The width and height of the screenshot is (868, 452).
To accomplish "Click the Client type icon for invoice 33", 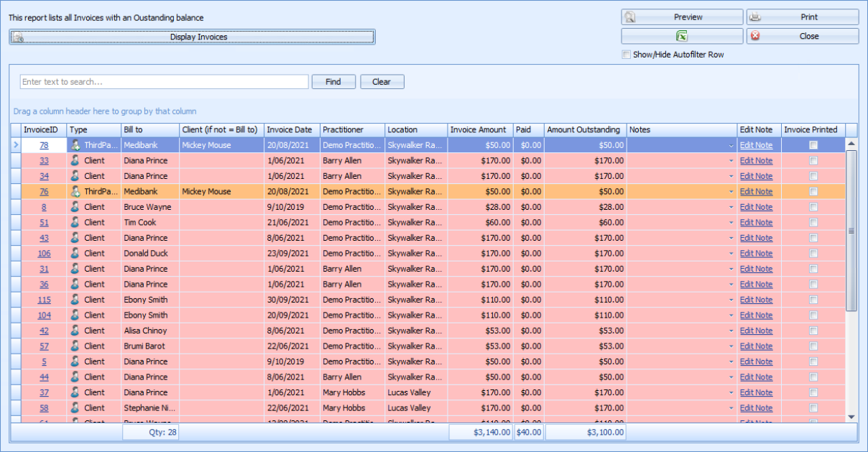I will click(x=75, y=160).
